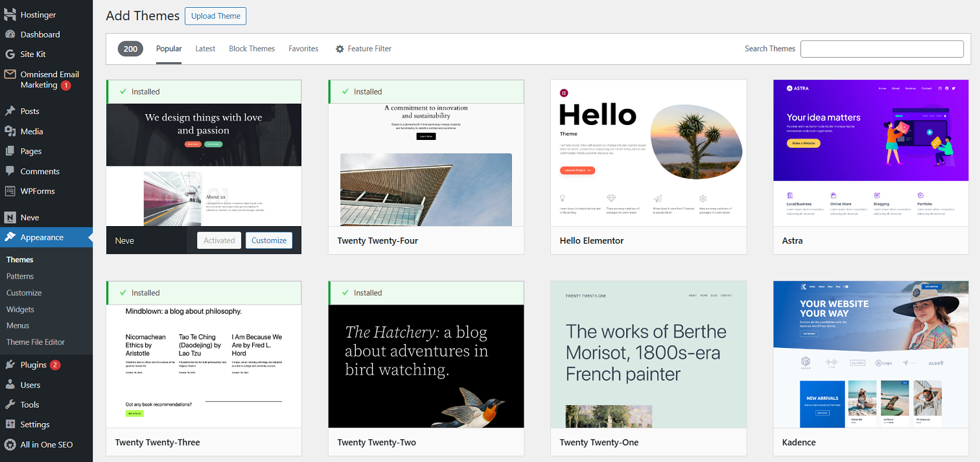Click the Upload Theme button
The width and height of the screenshot is (980, 462).
pos(215,16)
